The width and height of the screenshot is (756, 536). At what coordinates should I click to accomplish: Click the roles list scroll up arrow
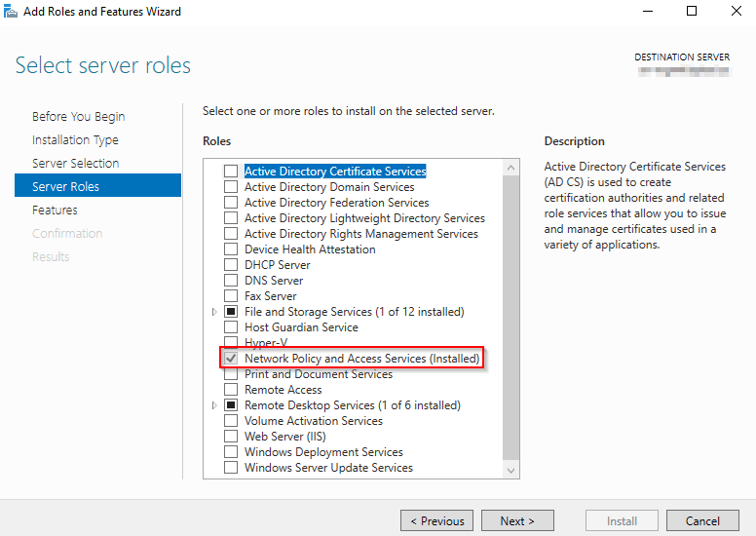click(x=511, y=169)
